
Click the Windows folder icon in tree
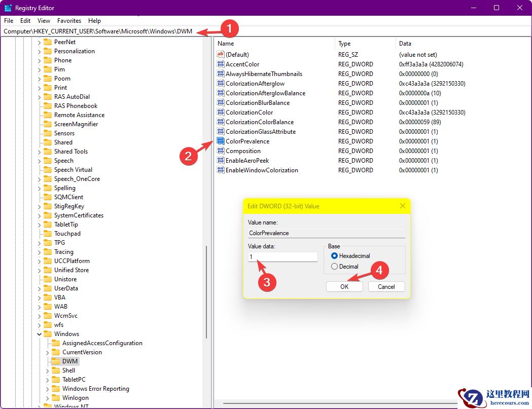click(48, 334)
